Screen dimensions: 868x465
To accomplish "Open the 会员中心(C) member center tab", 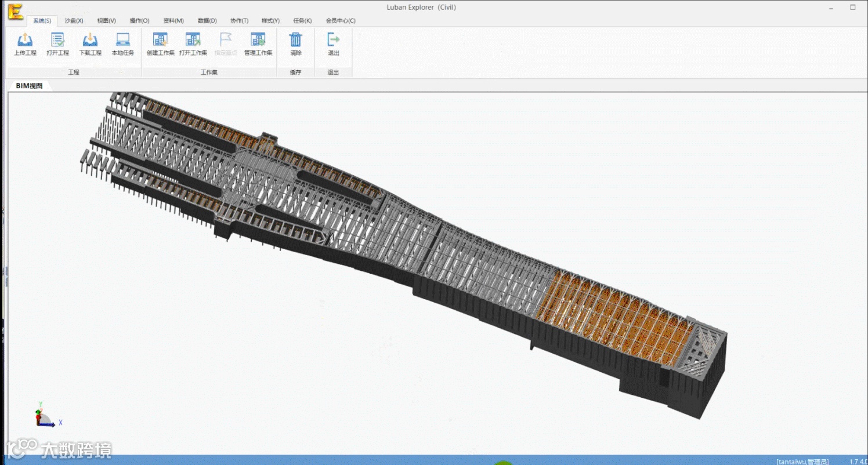I will point(341,21).
